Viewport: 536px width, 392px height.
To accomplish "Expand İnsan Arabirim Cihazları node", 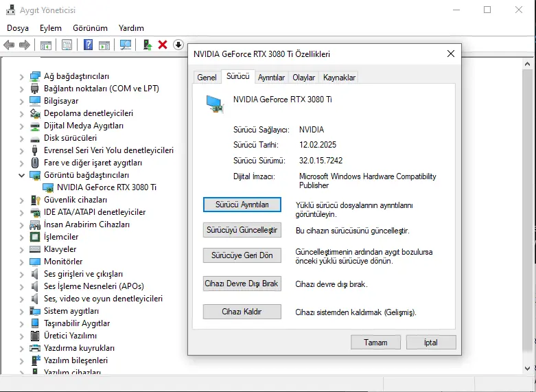I will coord(21,225).
